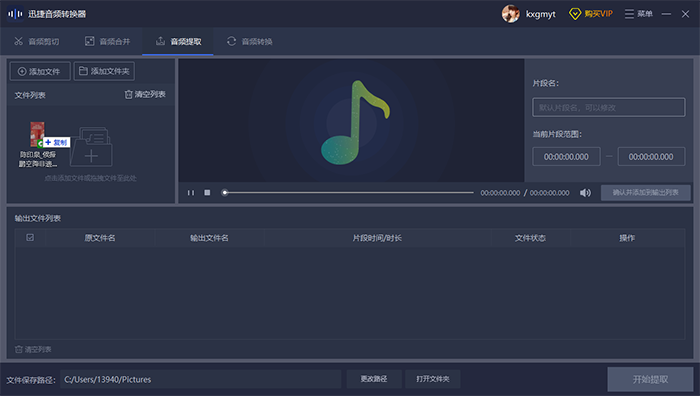Screen dimensions: 700x396
Task: Switch to the 音频合并 tab
Action: [x=107, y=42]
